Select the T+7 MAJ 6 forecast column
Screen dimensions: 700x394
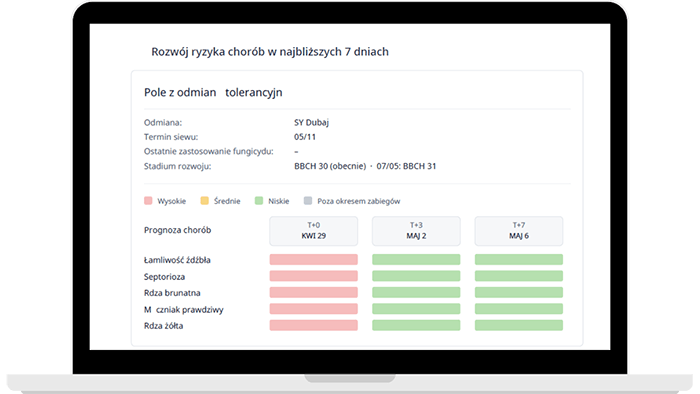tap(519, 231)
